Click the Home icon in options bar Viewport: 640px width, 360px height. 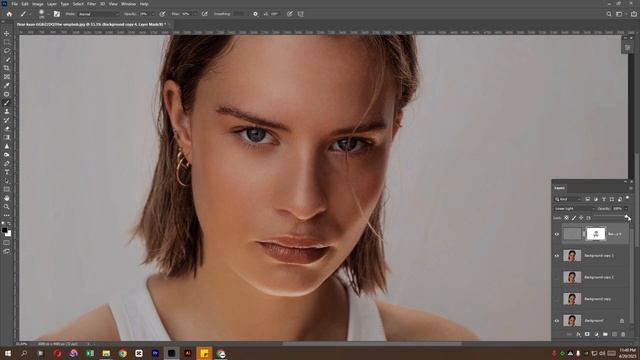pos(9,14)
